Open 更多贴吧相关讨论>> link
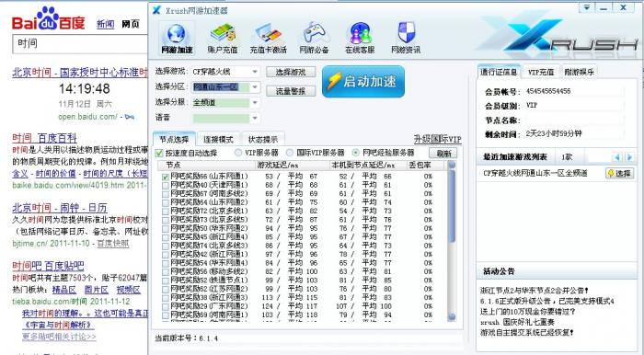 coord(59,337)
